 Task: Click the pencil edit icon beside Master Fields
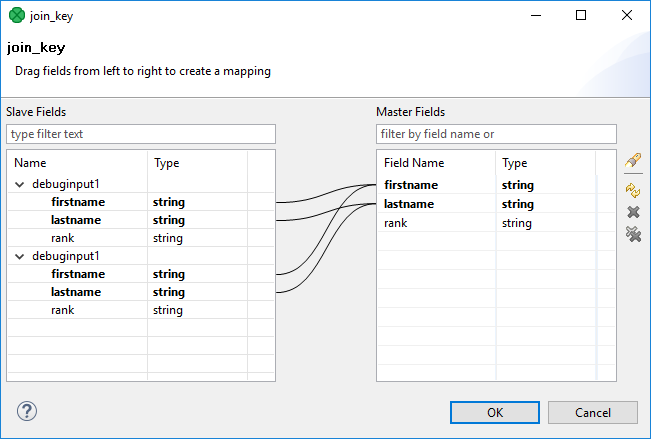[632, 161]
